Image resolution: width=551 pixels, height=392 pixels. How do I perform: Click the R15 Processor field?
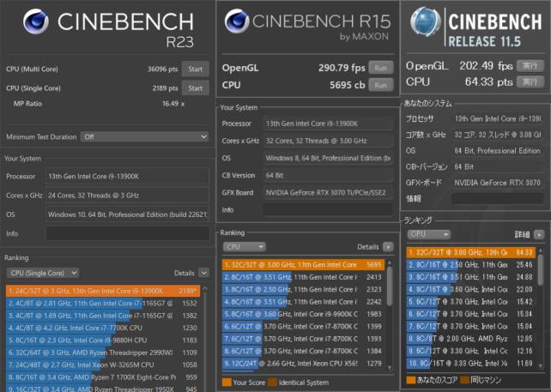coord(328,124)
